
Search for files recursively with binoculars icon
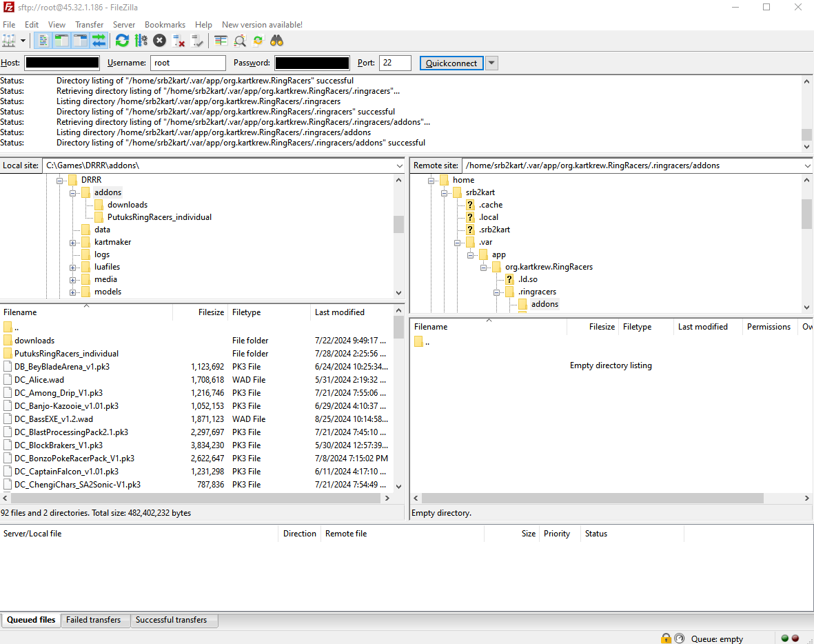(276, 41)
